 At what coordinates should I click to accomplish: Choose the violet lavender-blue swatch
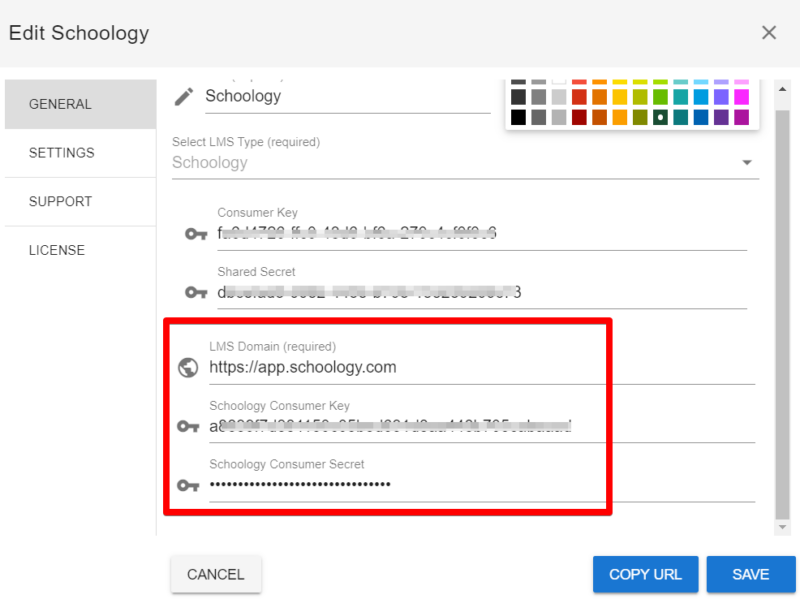click(x=721, y=97)
